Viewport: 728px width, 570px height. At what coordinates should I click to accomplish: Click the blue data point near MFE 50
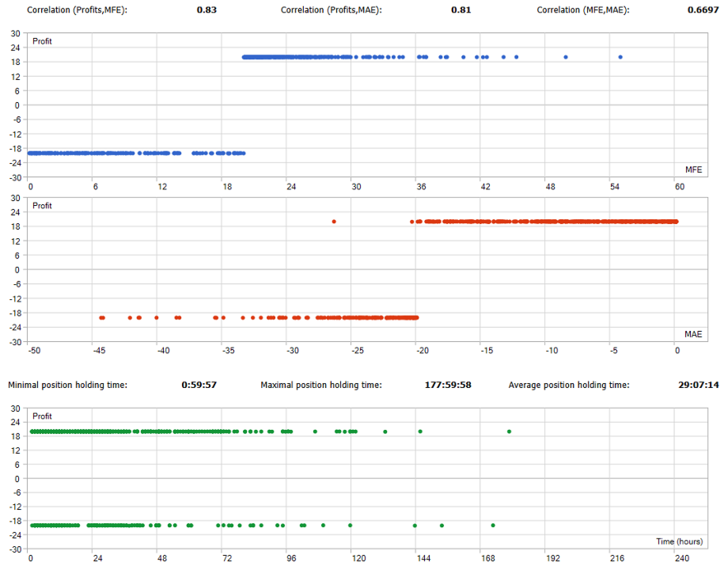tap(566, 57)
